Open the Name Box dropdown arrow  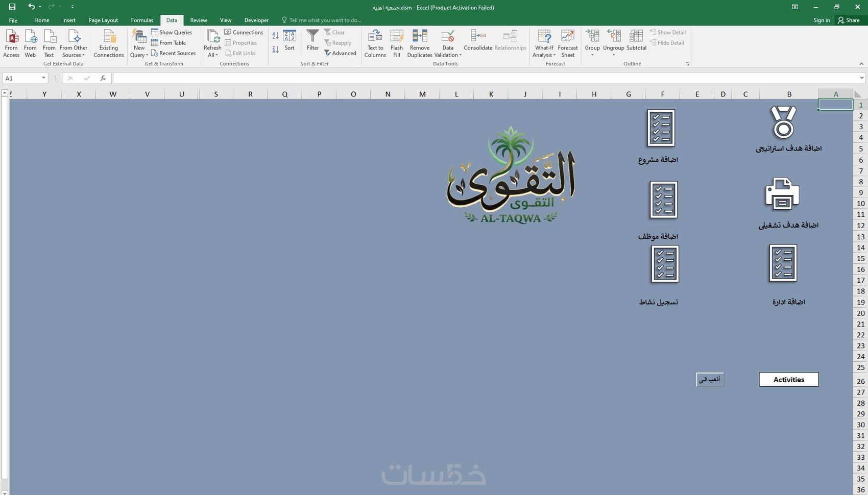coord(43,78)
